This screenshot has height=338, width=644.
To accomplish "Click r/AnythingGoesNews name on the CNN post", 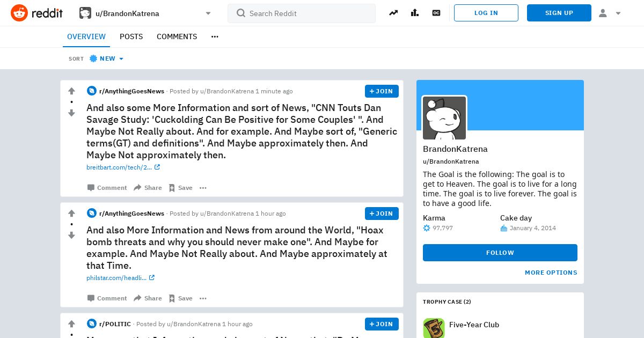I will [x=131, y=91].
